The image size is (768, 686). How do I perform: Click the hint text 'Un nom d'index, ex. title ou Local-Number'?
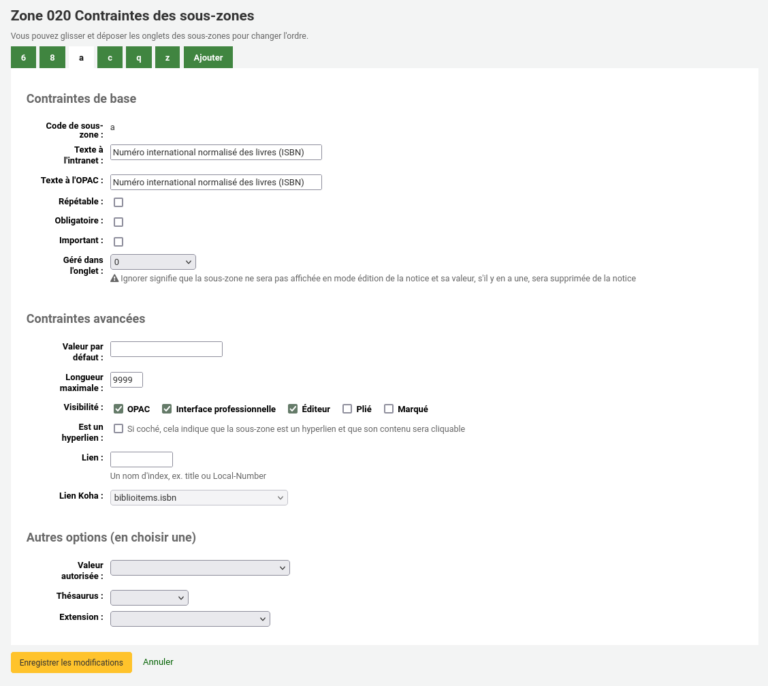click(x=188, y=476)
